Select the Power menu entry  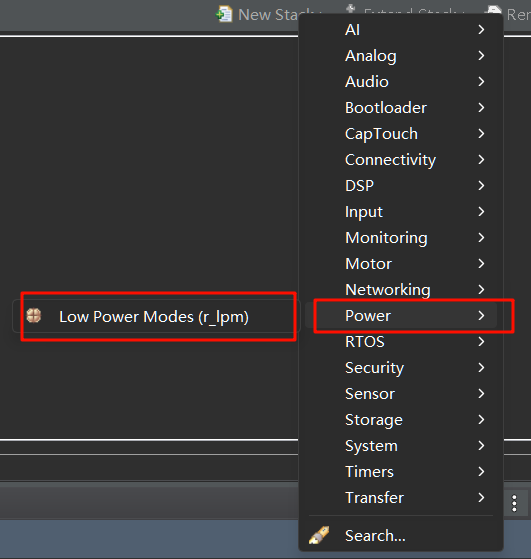click(401, 316)
